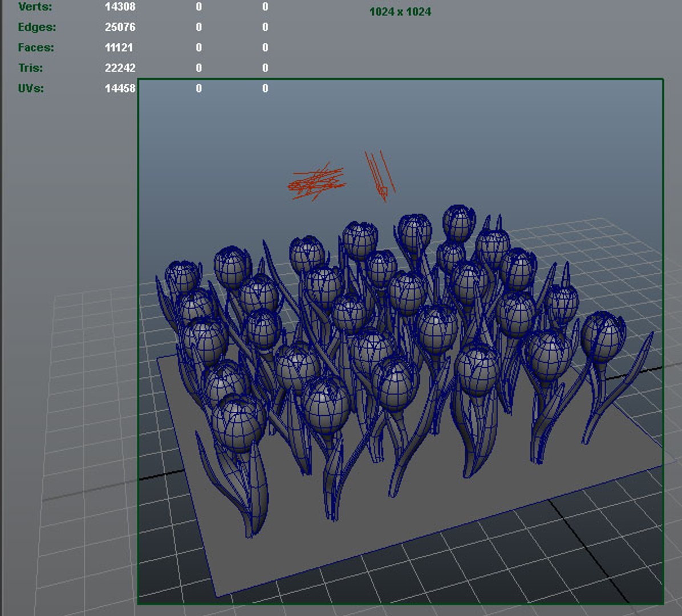Click the 1024 x 1024 resolution label
Screen dimensions: 682x616
point(400,12)
